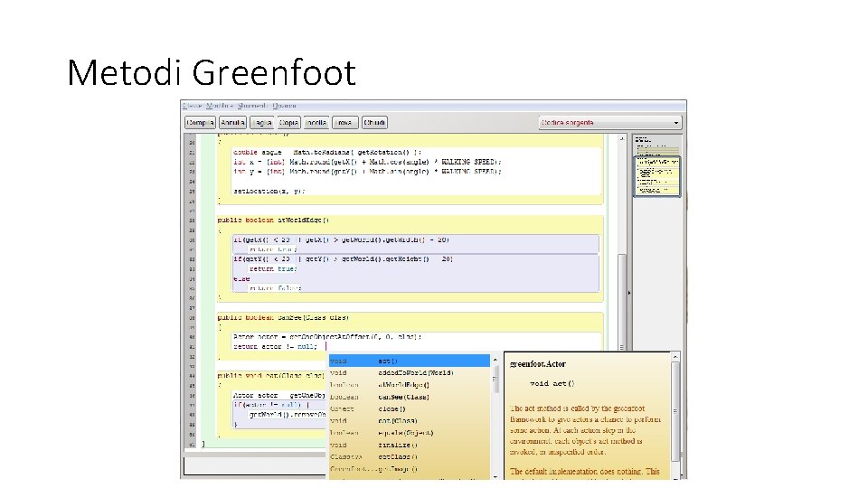This screenshot has width=868, height=488.
Task: Click 'public boolean atWorldEdge()' method header
Action: coord(273,221)
